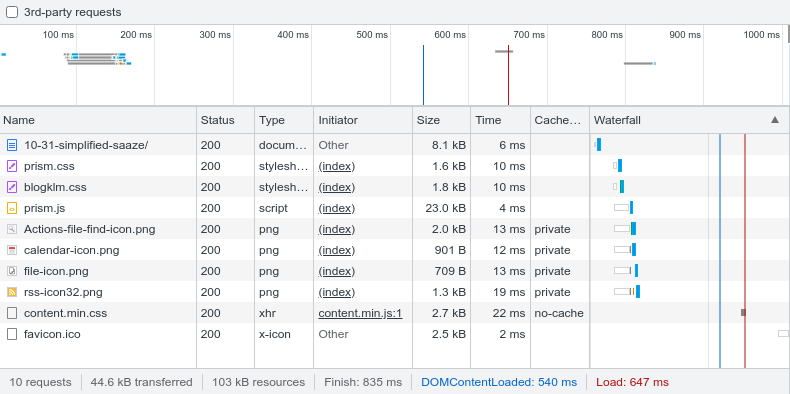Click the stylesheet icon beside prism.css
Viewport: 790px width, 394px height.
pos(12,166)
